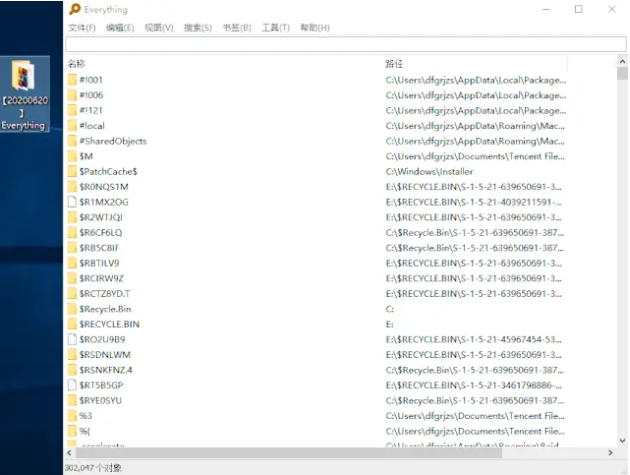Screen dimensions: 630x475
Task: Click the horizontal scrollbar right arrow
Action: click(610, 453)
